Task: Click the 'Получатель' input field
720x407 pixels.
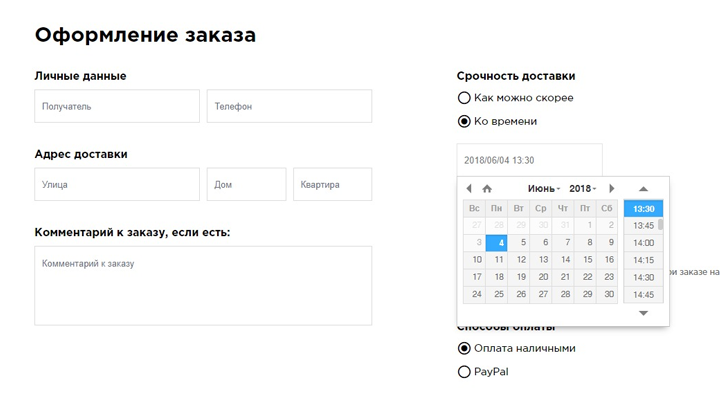Action: tap(117, 106)
